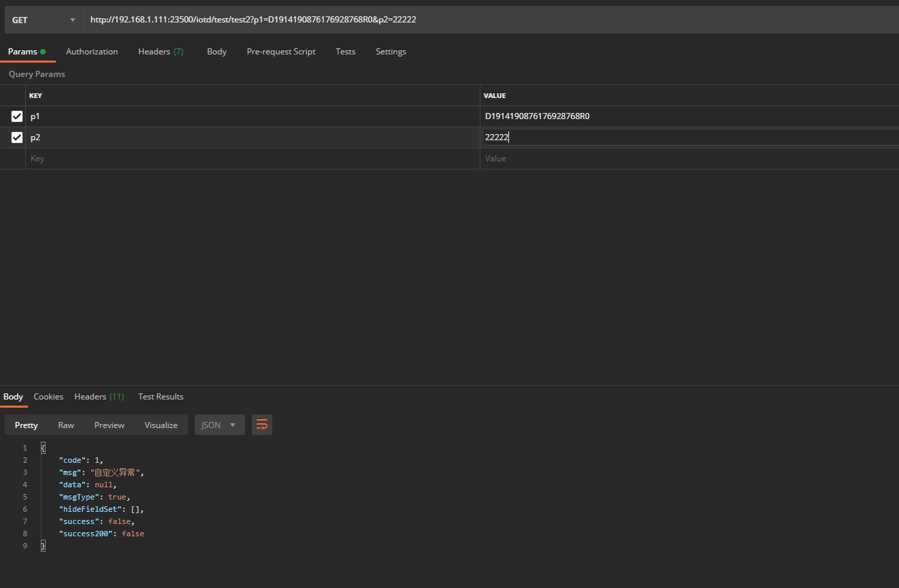Switch response view to Preview
Screen dimensions: 899x588
tap(109, 425)
